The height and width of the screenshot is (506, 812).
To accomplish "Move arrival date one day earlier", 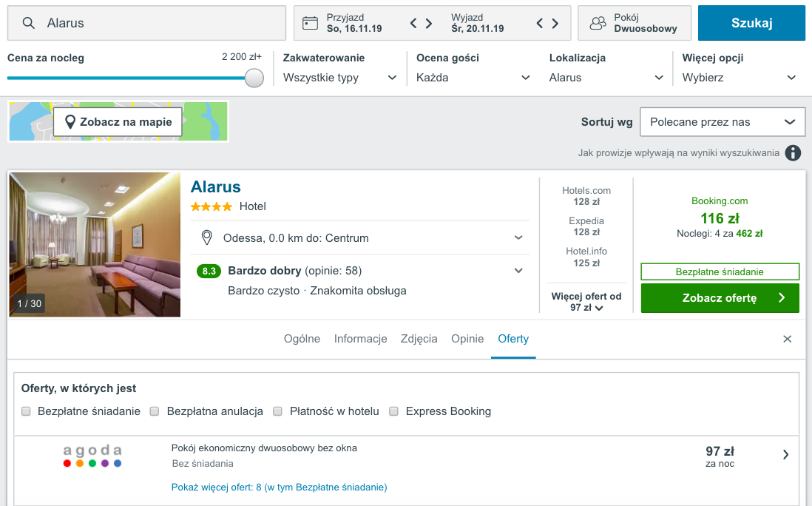I will point(413,23).
